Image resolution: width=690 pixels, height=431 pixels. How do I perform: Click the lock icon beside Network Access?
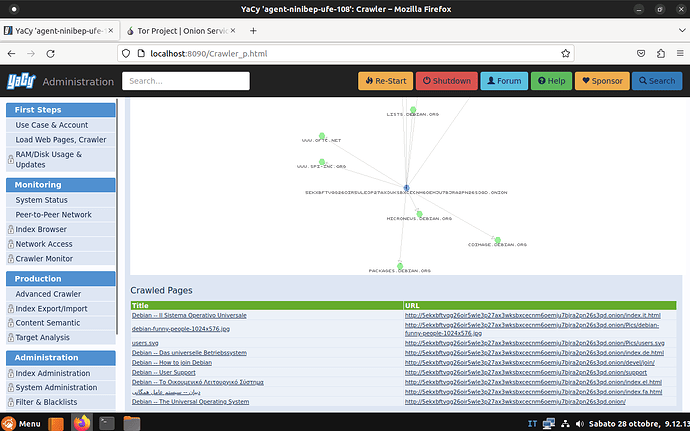pos(11,244)
